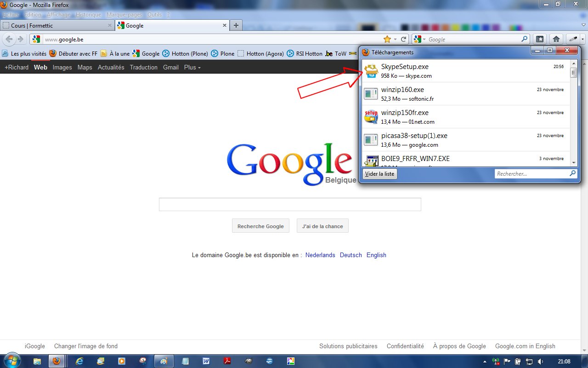Click +Richard in the Google bar
The width and height of the screenshot is (588, 368).
pyautogui.click(x=17, y=67)
